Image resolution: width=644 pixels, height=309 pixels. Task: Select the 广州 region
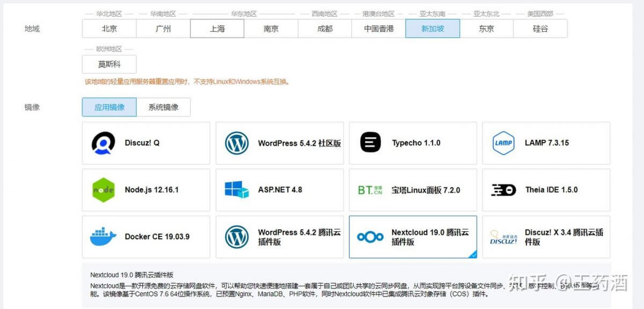coord(163,29)
